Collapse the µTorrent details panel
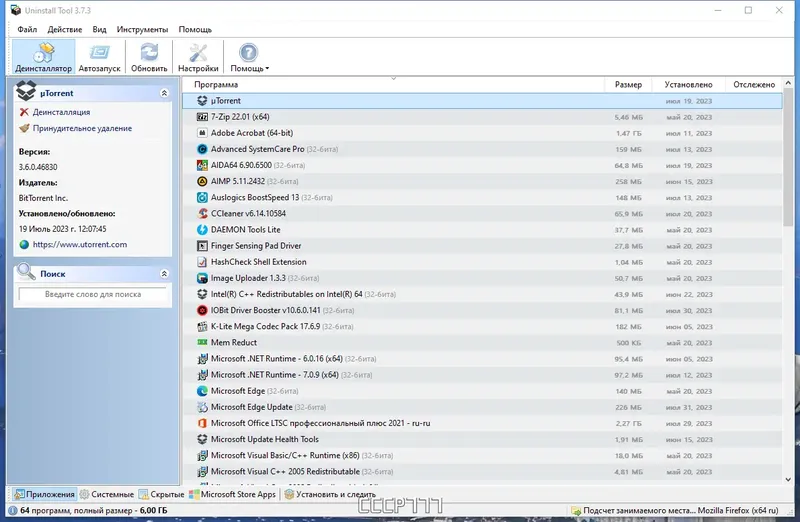The image size is (800, 522). (x=164, y=93)
